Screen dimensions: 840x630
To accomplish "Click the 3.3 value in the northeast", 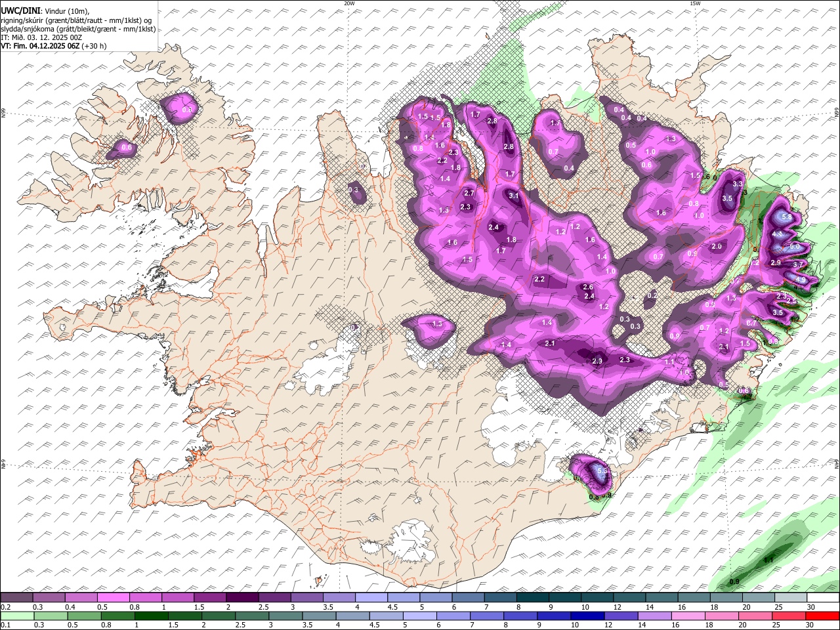I will coord(738,184).
